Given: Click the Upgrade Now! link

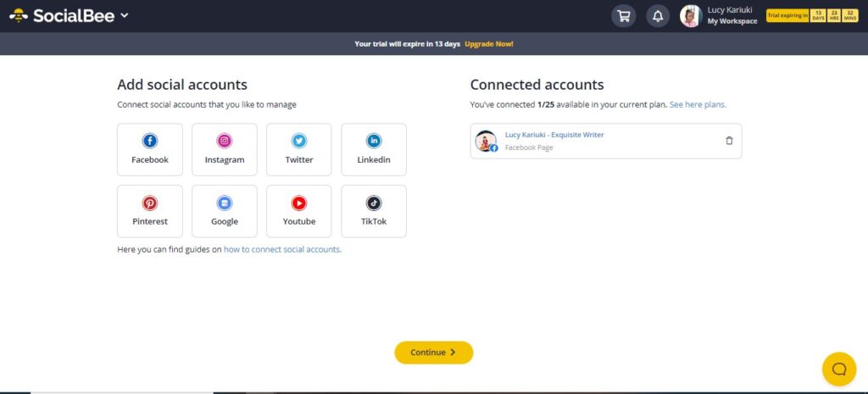Looking at the screenshot, I should click(x=489, y=44).
